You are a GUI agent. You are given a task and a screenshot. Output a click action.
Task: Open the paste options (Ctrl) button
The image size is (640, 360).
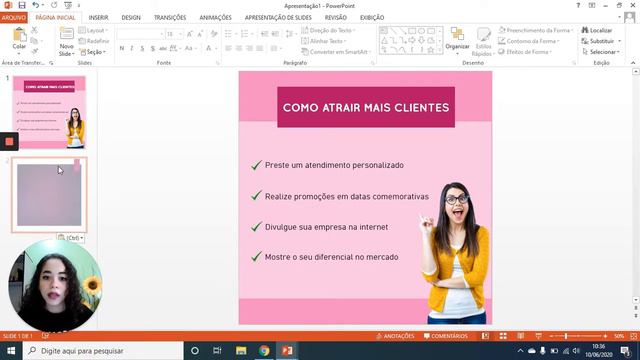71,238
